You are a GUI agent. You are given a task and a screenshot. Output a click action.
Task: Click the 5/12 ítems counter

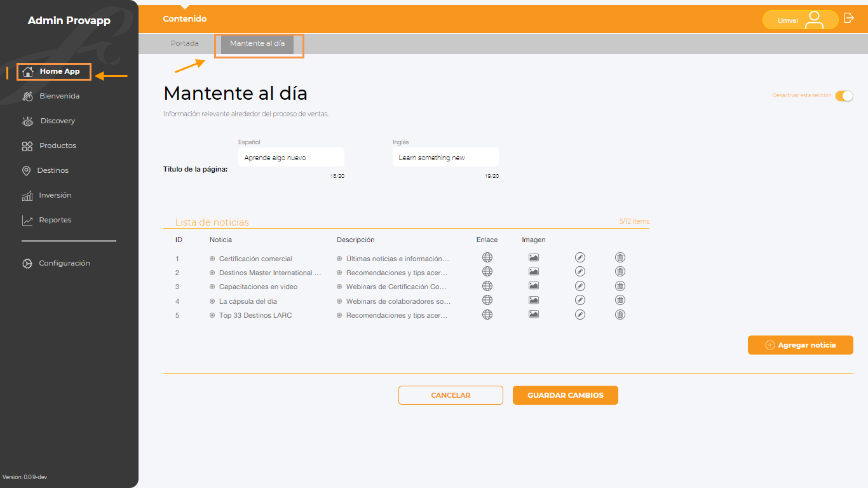coord(634,221)
